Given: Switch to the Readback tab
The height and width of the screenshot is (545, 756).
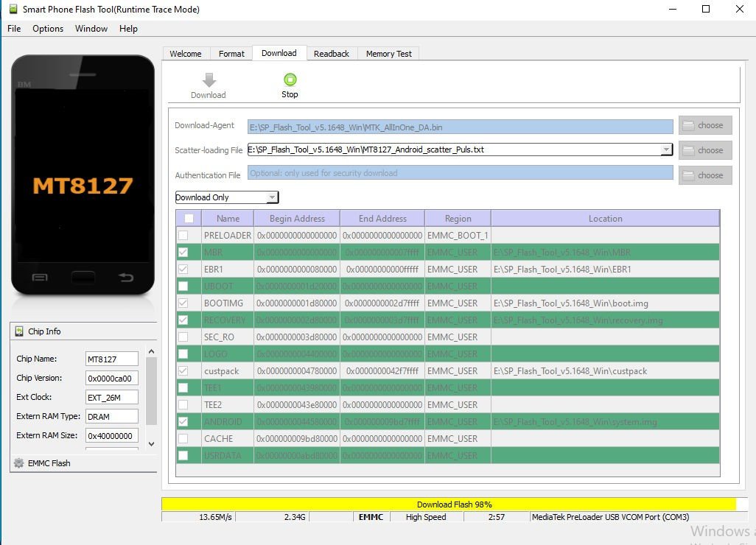Looking at the screenshot, I should pyautogui.click(x=332, y=54).
